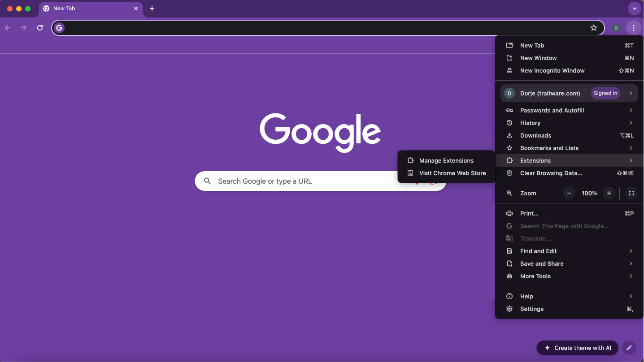Expand Bookmarks and Lists submenu
The height and width of the screenshot is (362, 644).
pyautogui.click(x=569, y=148)
